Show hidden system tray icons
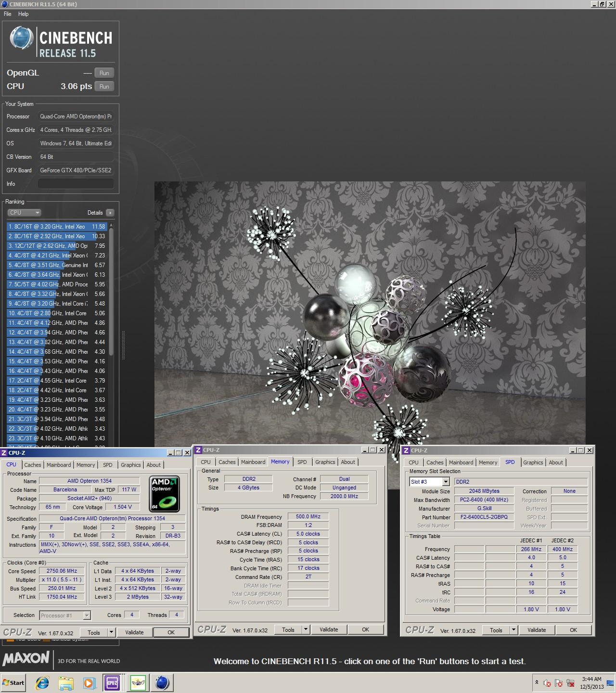This screenshot has height=693, width=616. pos(537,682)
